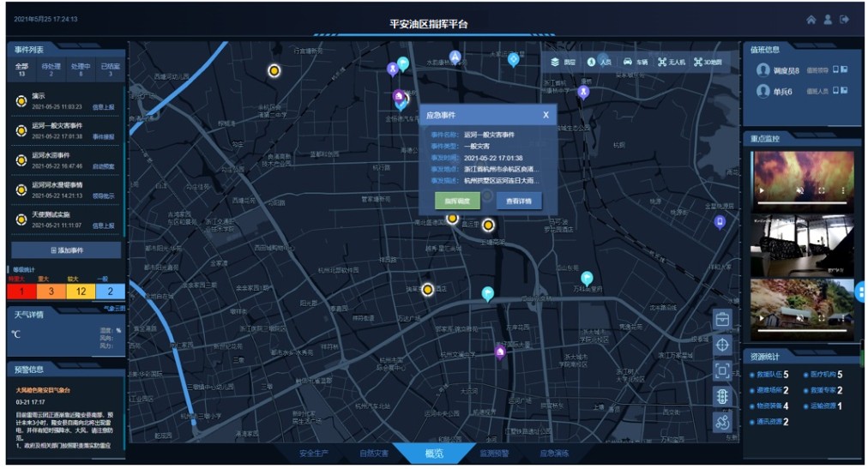Select the 概览 bottom tab
The width and height of the screenshot is (868, 469).
point(435,454)
